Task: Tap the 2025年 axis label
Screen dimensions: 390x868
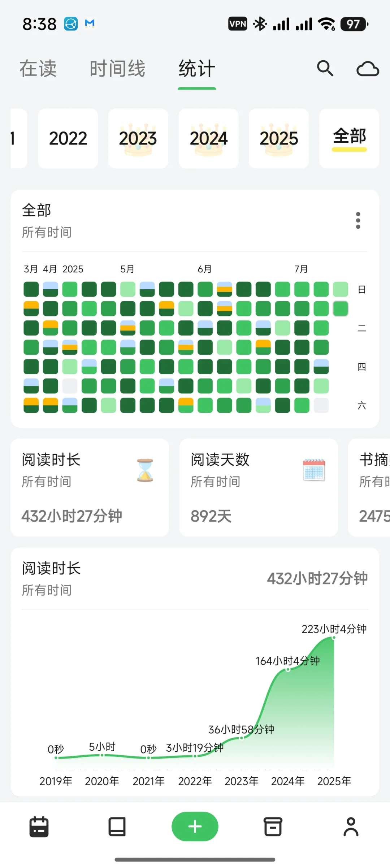Action: [334, 781]
